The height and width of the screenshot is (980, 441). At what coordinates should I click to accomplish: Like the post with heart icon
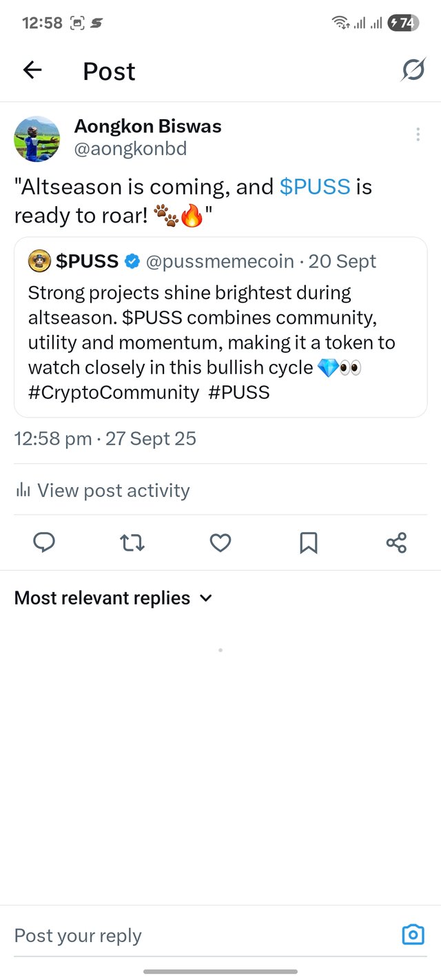click(x=220, y=543)
